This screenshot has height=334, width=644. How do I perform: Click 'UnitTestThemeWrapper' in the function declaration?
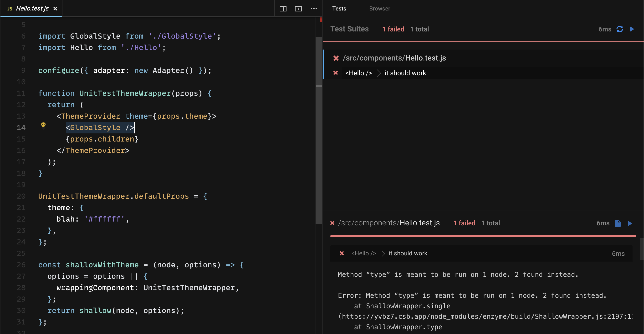tap(125, 93)
